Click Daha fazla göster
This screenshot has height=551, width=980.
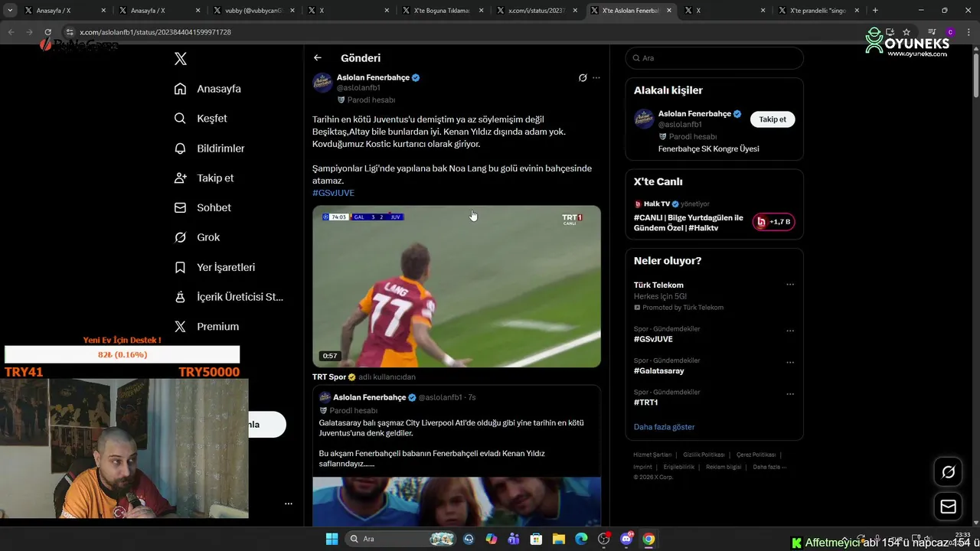coord(664,427)
